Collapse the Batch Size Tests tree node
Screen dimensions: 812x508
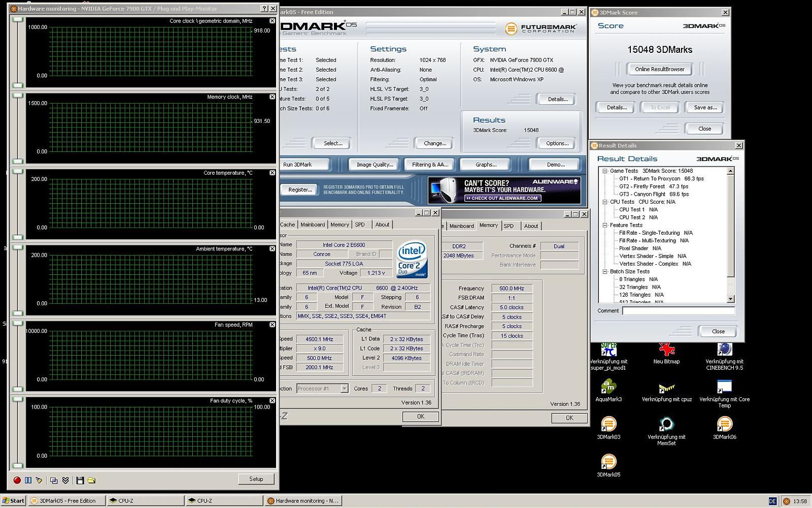(x=605, y=272)
